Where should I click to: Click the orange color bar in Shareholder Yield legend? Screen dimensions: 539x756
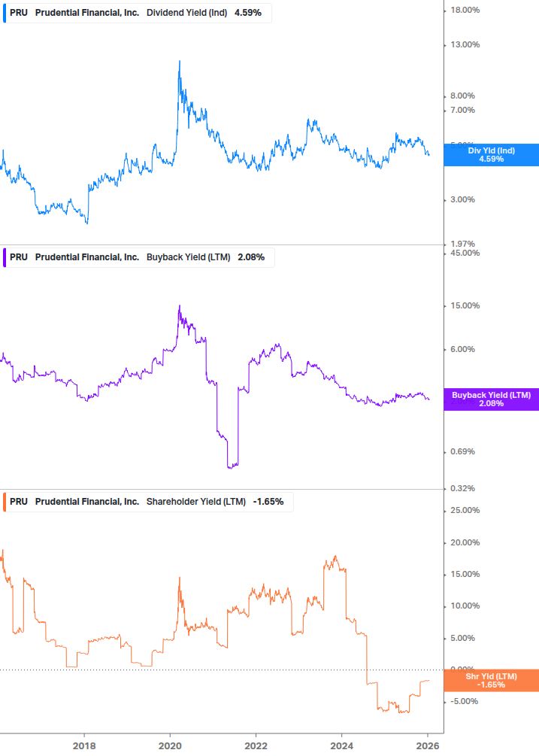click(5, 502)
